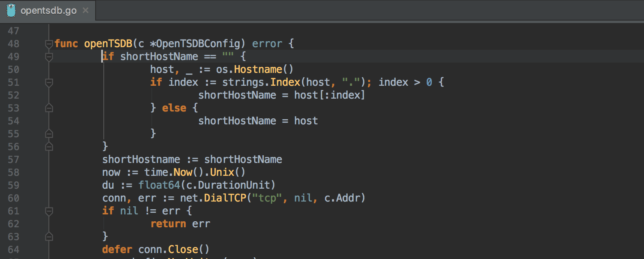Fold the shortHostName if block on line 49
This screenshot has width=644, height=259.
(49, 57)
